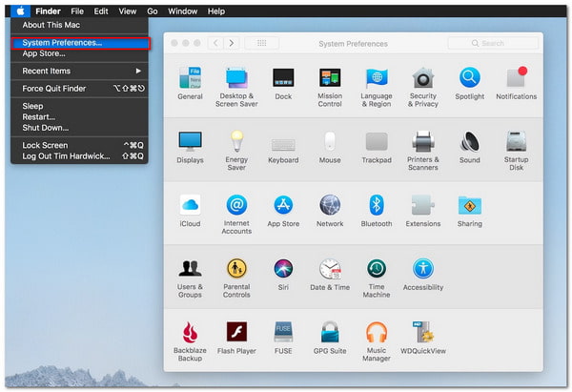Open the Window menu
The width and height of the screenshot is (572, 392).
pyautogui.click(x=182, y=11)
